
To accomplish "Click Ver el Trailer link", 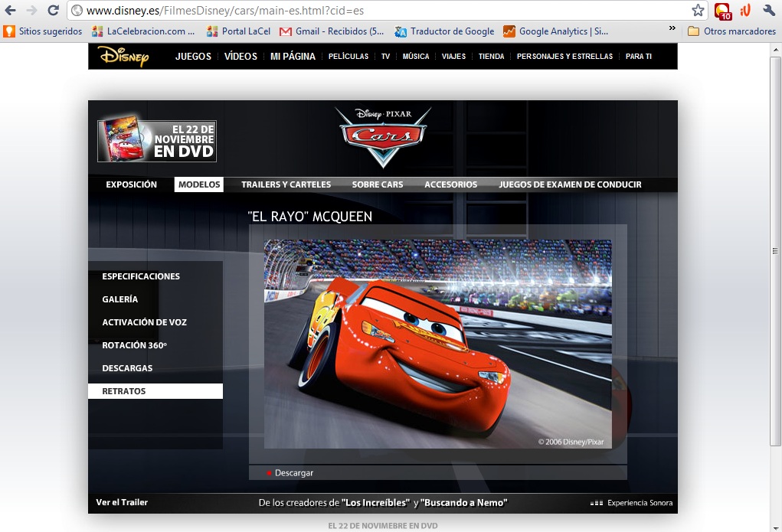I will click(122, 502).
